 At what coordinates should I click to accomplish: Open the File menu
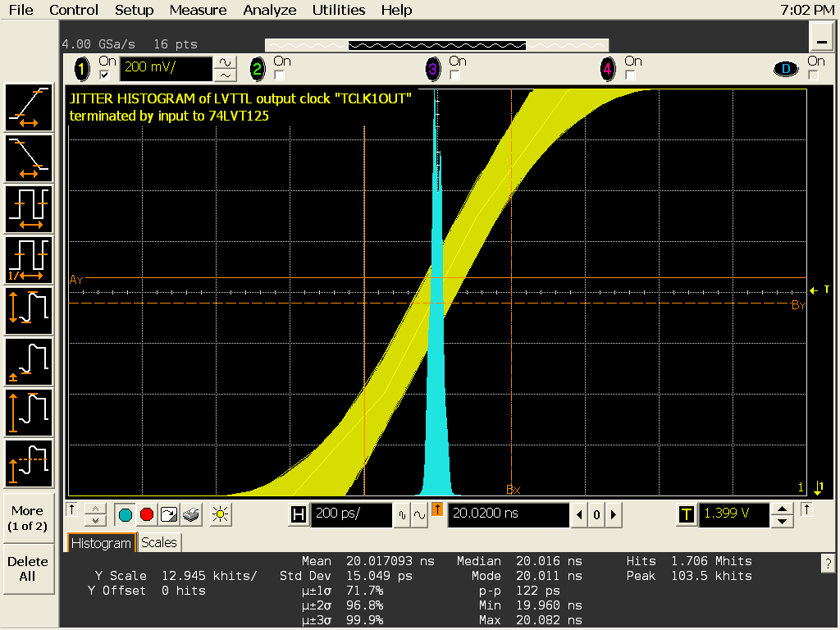pos(21,10)
